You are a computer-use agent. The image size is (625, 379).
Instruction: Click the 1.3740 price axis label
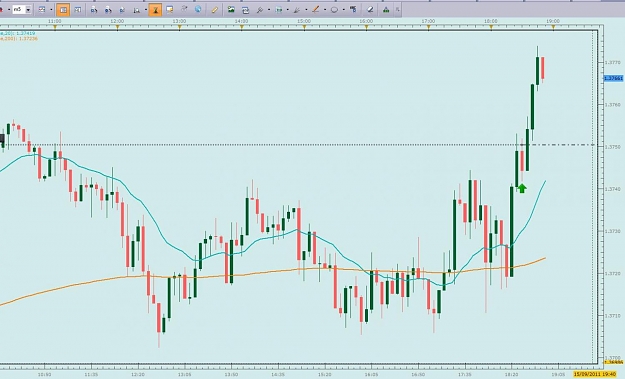[613, 189]
